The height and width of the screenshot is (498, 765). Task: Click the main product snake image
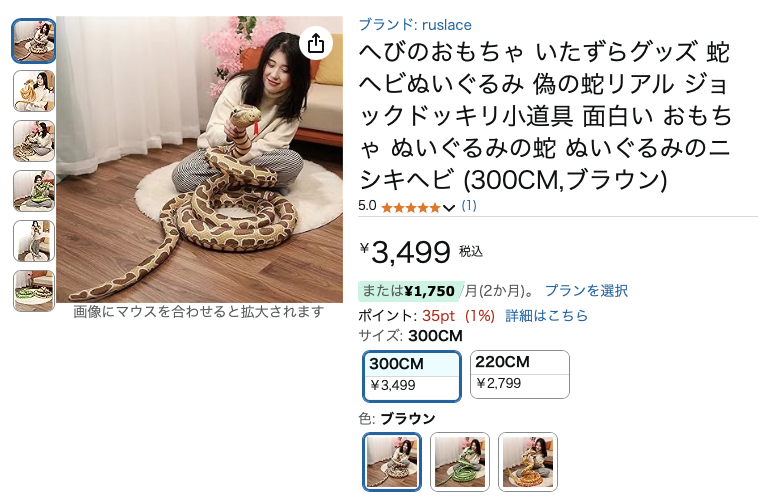point(200,159)
